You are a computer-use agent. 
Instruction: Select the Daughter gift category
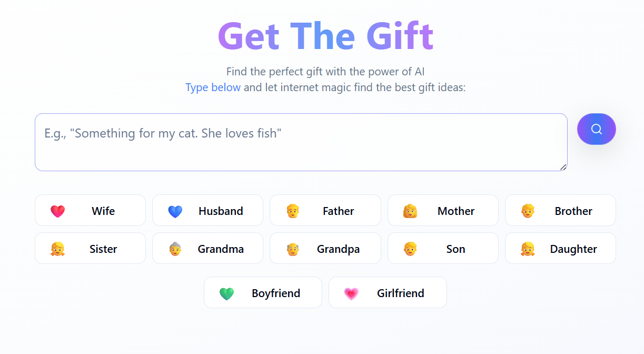560,248
